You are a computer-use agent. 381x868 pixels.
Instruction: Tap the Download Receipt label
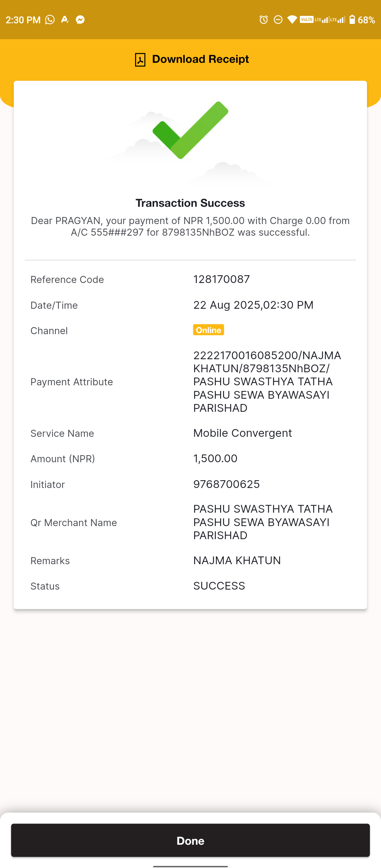(x=200, y=59)
